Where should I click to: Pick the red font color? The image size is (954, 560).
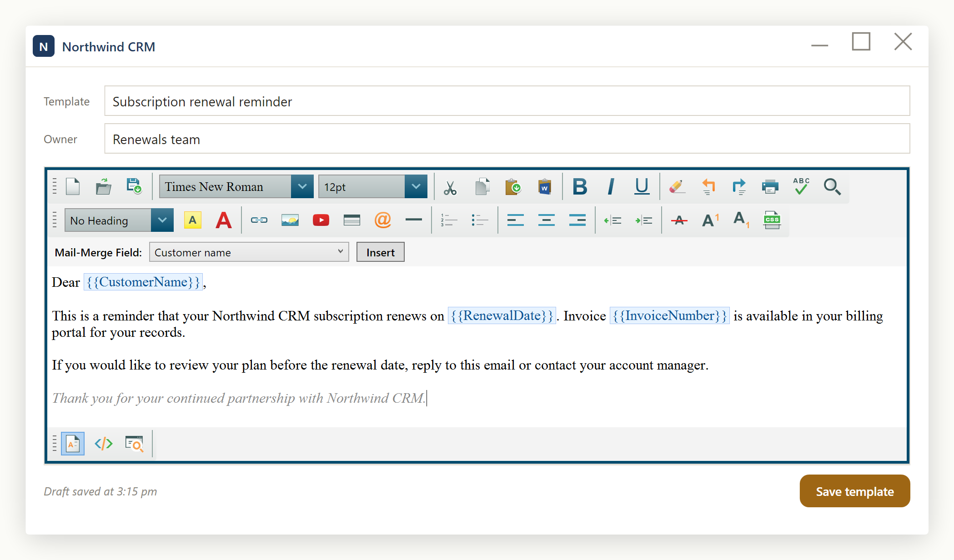pyautogui.click(x=224, y=220)
